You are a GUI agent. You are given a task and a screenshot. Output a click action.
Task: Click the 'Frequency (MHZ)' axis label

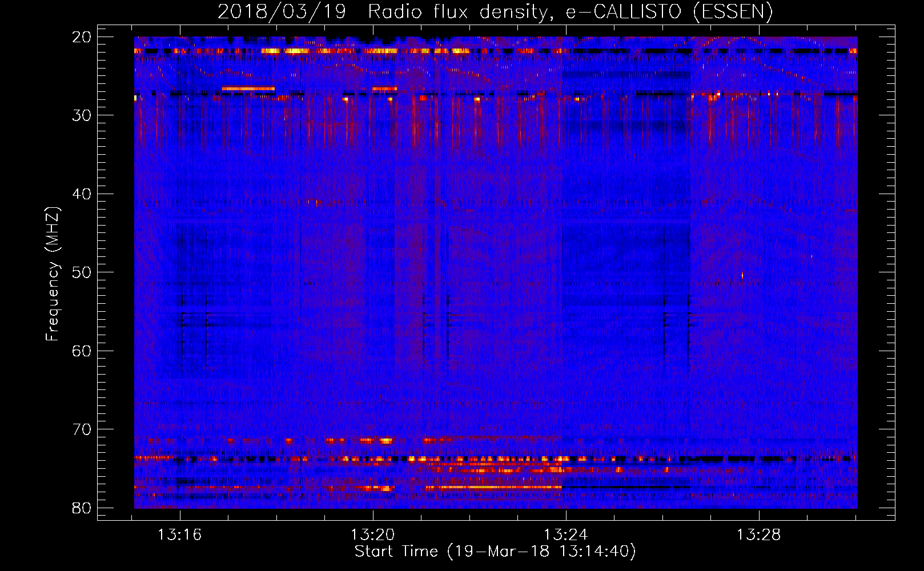pyautogui.click(x=53, y=274)
